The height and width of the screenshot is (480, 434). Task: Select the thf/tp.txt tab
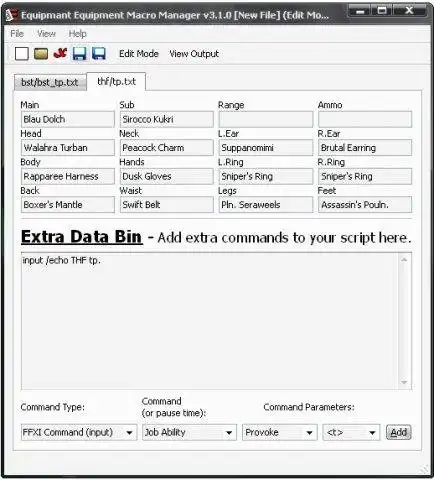click(x=116, y=81)
